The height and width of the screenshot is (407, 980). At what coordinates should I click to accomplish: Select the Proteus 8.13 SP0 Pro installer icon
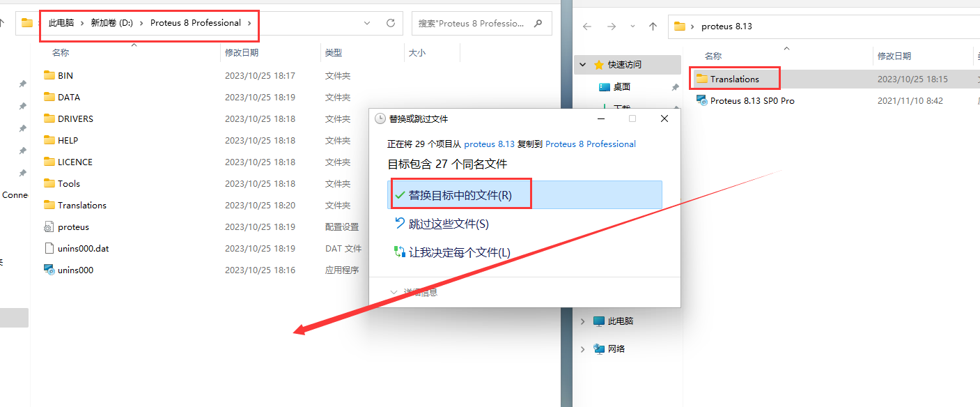coord(702,100)
